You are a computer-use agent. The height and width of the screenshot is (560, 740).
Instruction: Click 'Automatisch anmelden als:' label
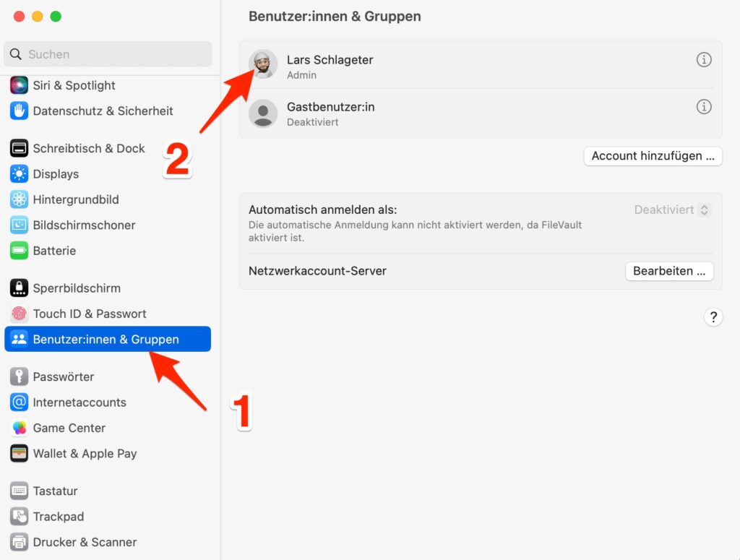323,210
